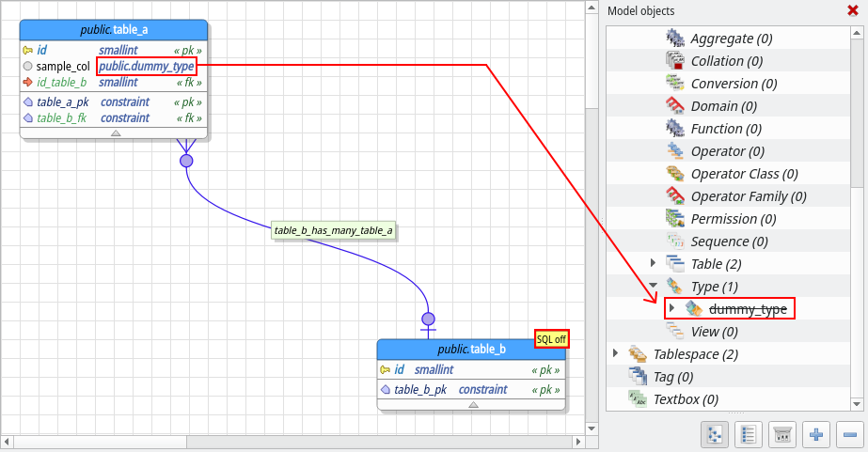Collapse all tree items with minus button

click(850, 434)
